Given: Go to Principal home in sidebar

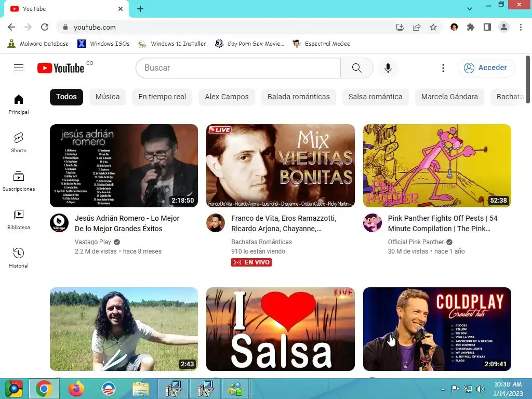Looking at the screenshot, I should point(19,104).
